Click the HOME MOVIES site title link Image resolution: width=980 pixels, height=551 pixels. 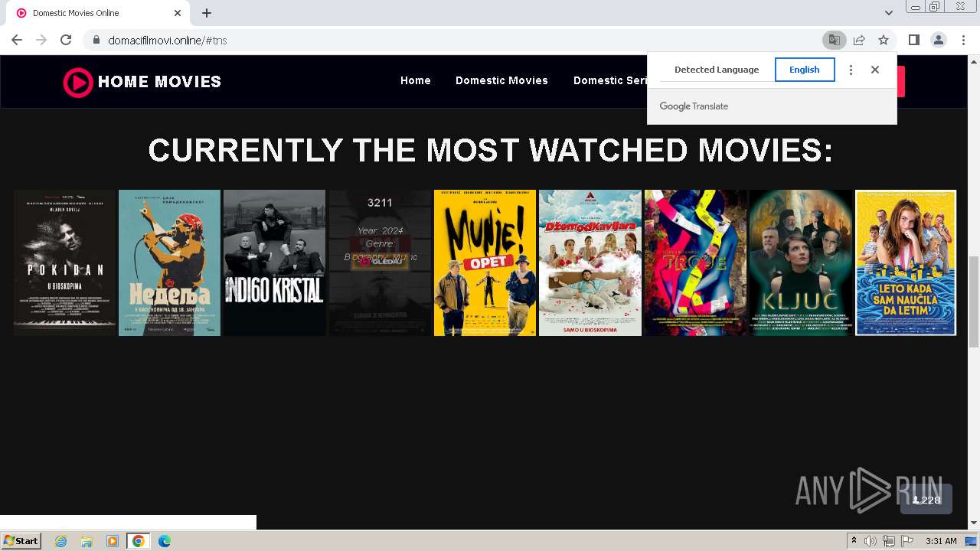[159, 82]
